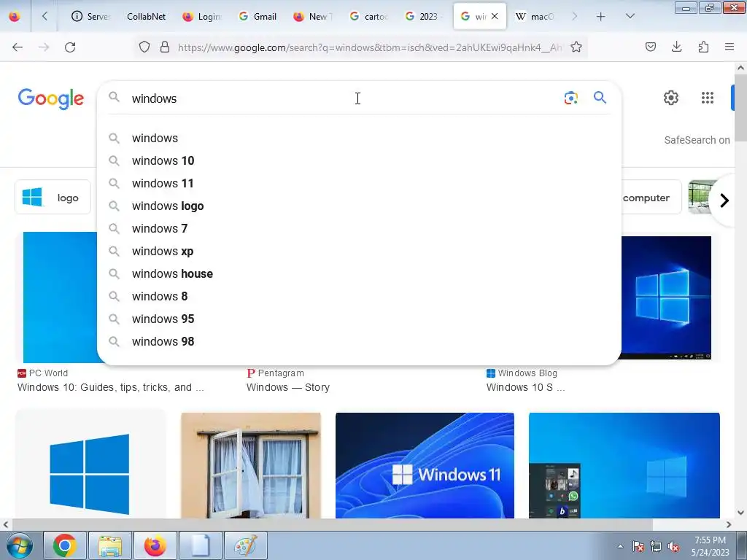The height and width of the screenshot is (560, 747).
Task: Click the browser forward arrow
Action: tap(44, 47)
